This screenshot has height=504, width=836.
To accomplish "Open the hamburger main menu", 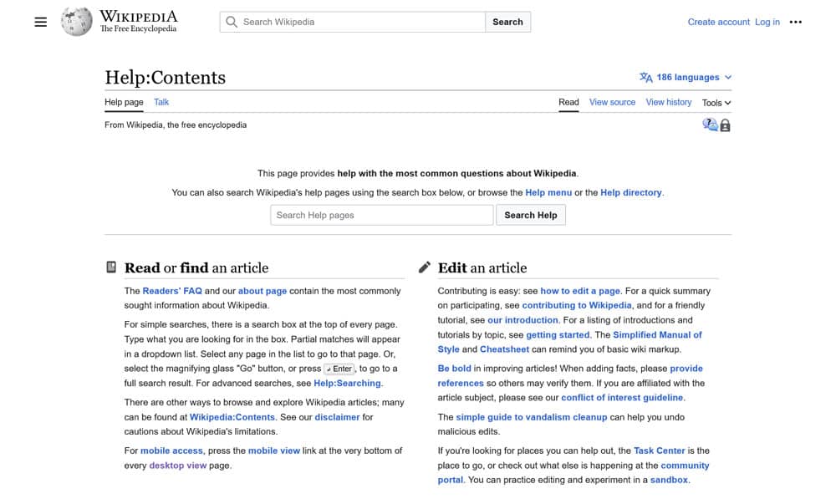I will click(x=40, y=22).
